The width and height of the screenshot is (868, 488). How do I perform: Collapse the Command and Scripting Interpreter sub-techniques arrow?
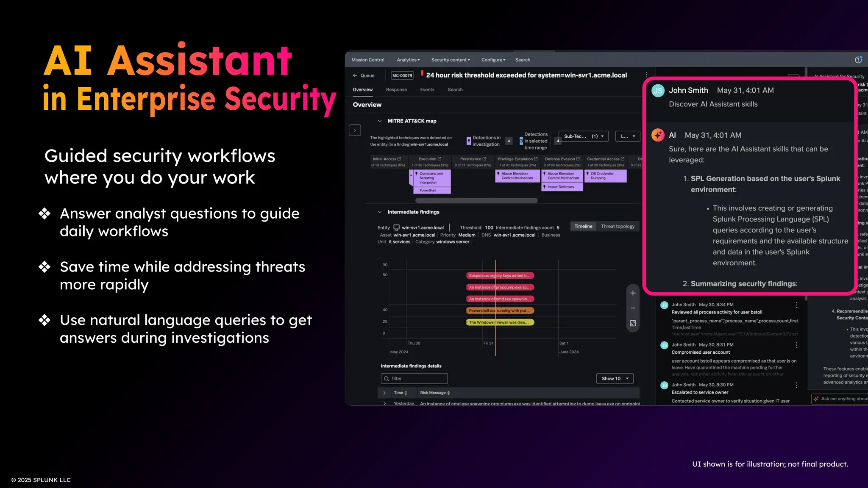click(x=411, y=175)
